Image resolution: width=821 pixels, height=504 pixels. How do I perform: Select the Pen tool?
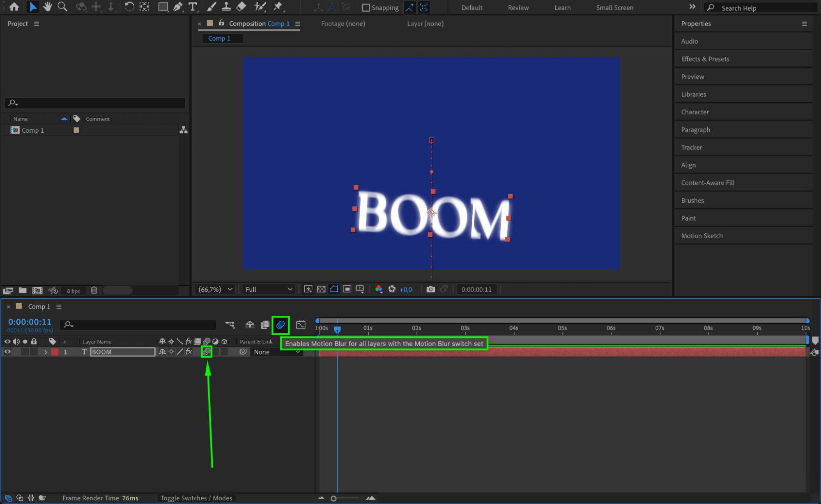(178, 7)
